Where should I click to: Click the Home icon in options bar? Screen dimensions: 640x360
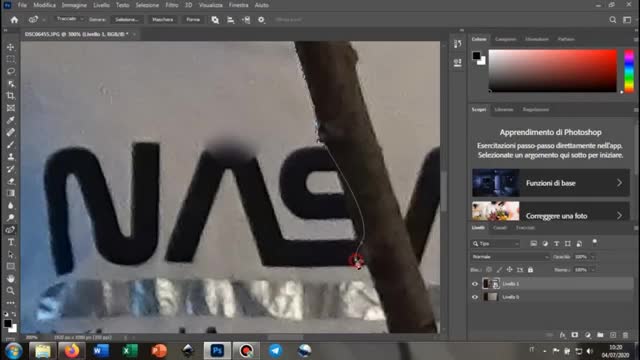click(x=14, y=20)
